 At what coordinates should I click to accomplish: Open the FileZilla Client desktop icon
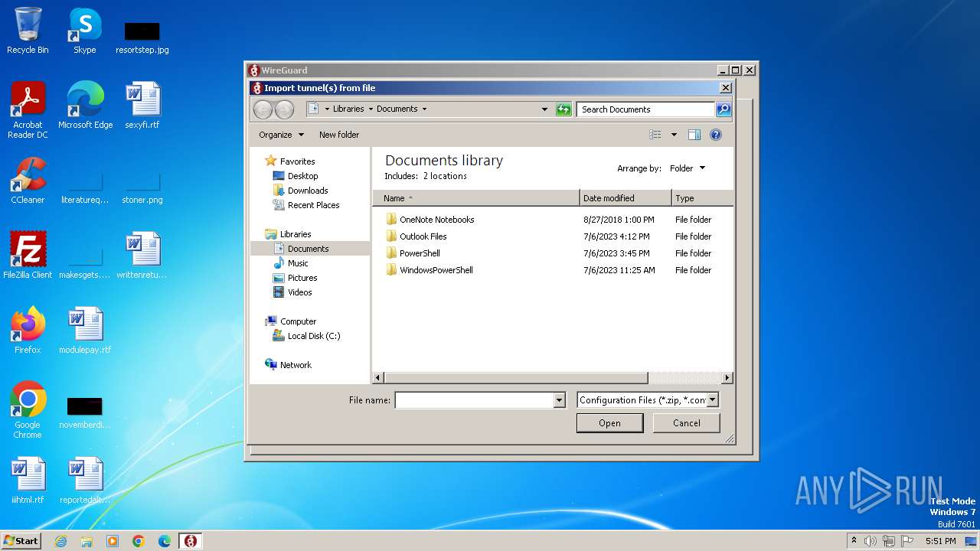coord(28,256)
